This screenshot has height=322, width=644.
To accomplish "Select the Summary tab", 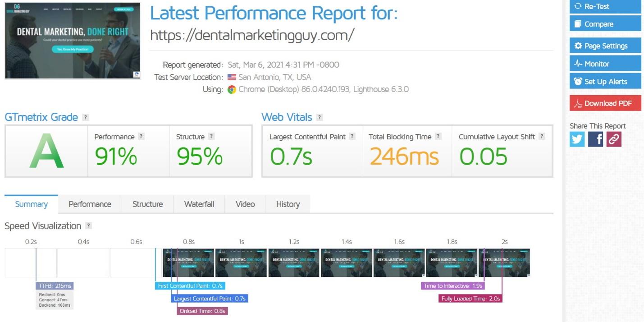I will click(31, 204).
